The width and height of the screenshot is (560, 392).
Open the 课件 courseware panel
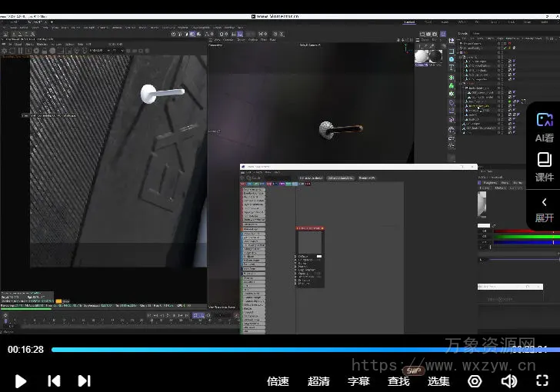pos(545,167)
